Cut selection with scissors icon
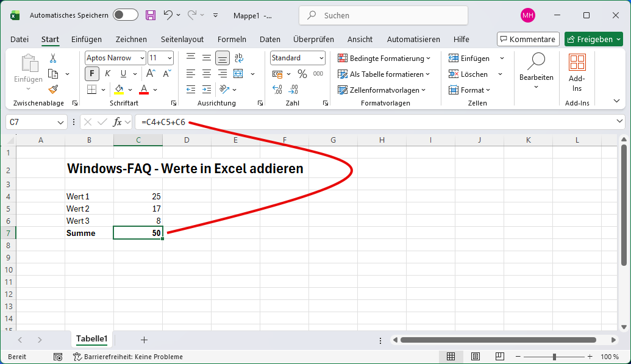The width and height of the screenshot is (631, 364). point(52,59)
